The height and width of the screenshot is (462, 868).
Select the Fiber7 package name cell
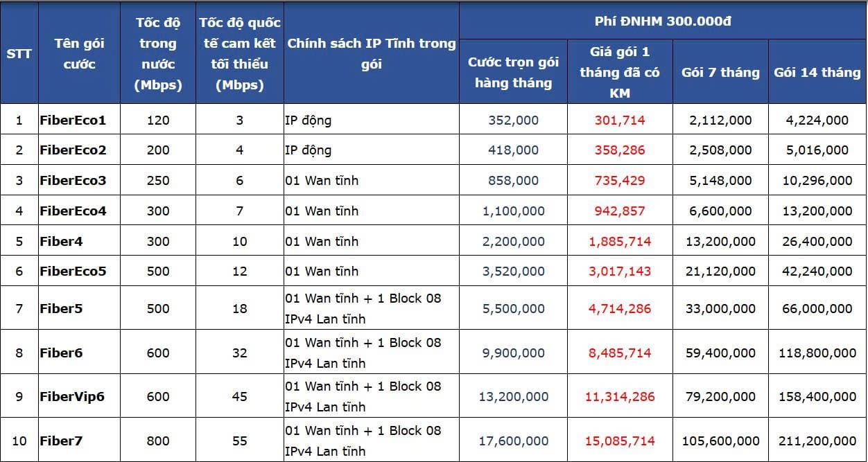coord(79,441)
